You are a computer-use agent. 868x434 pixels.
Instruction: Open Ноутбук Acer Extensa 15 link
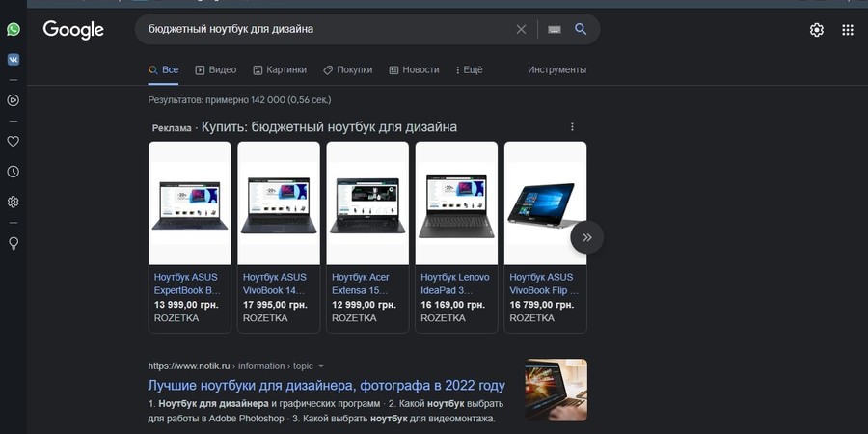click(x=361, y=284)
